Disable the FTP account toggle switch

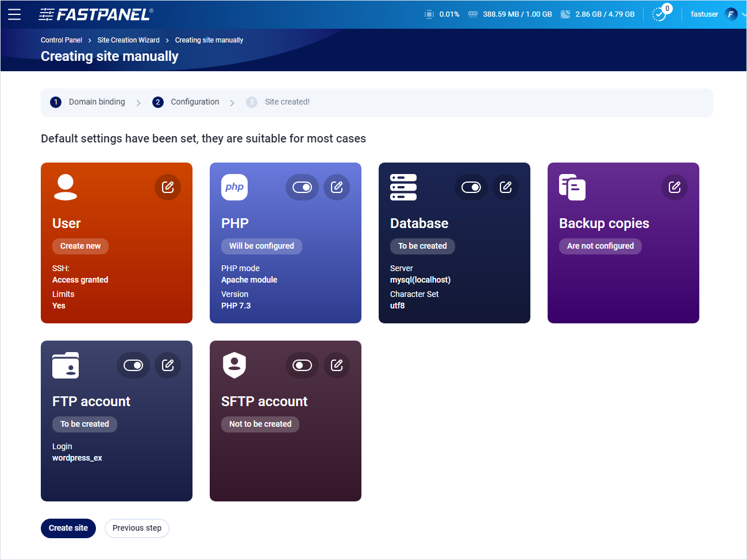(133, 365)
